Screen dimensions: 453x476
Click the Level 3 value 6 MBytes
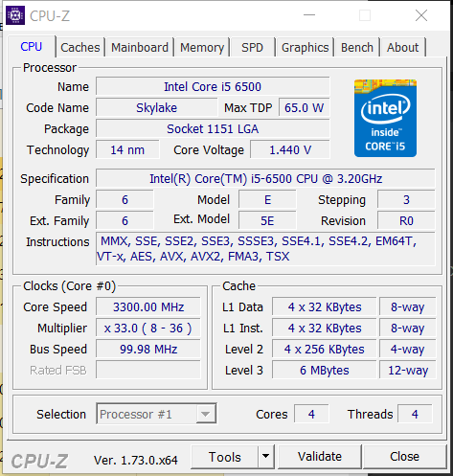click(325, 370)
